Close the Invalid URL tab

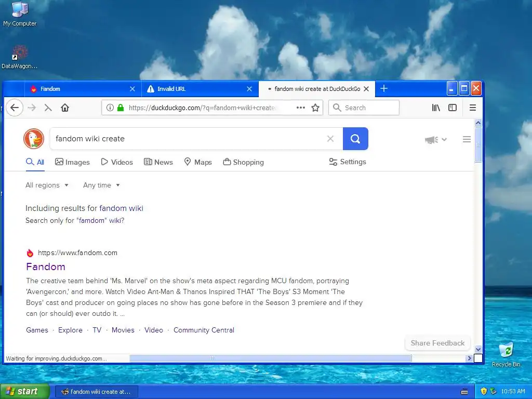(249, 89)
